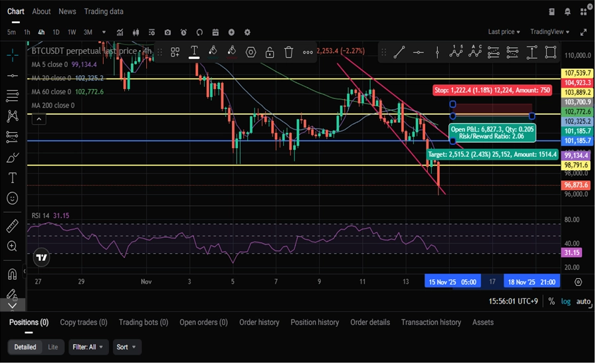Image resolution: width=596 pixels, height=364 pixels.
Task: Open the Trading data tab
Action: pyautogui.click(x=104, y=11)
